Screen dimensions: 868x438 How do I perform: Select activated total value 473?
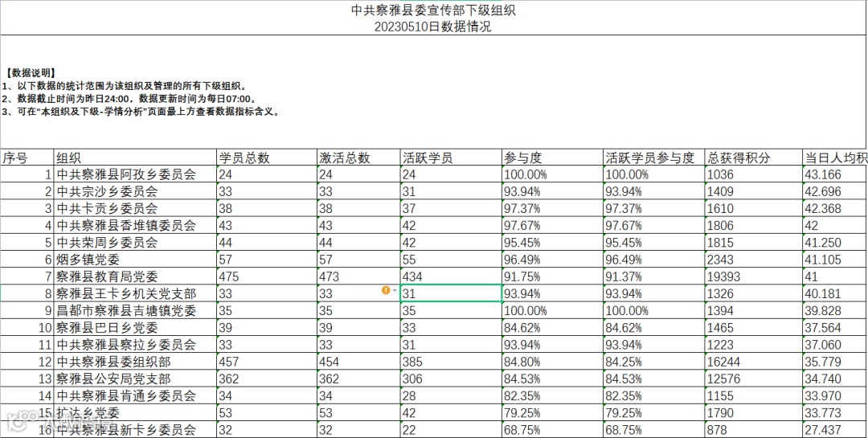coord(358,276)
